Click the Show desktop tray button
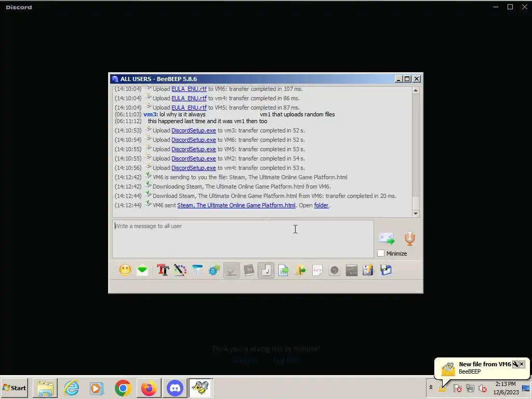The image size is (532, 399). (526, 388)
